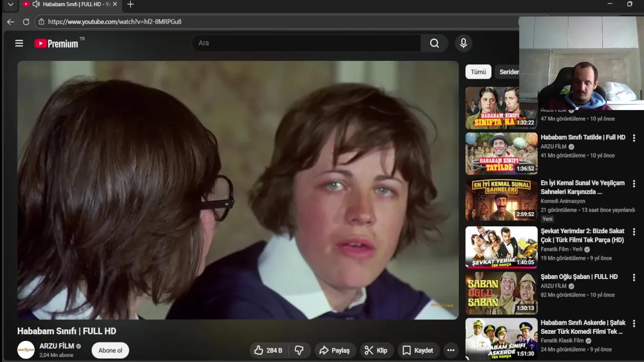Open options for Şevkat Yerimdar 2
The height and width of the screenshot is (362, 644).
(634, 232)
